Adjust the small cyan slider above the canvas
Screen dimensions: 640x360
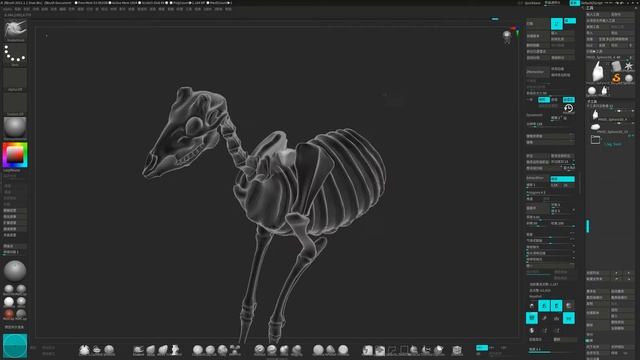coord(495,19)
